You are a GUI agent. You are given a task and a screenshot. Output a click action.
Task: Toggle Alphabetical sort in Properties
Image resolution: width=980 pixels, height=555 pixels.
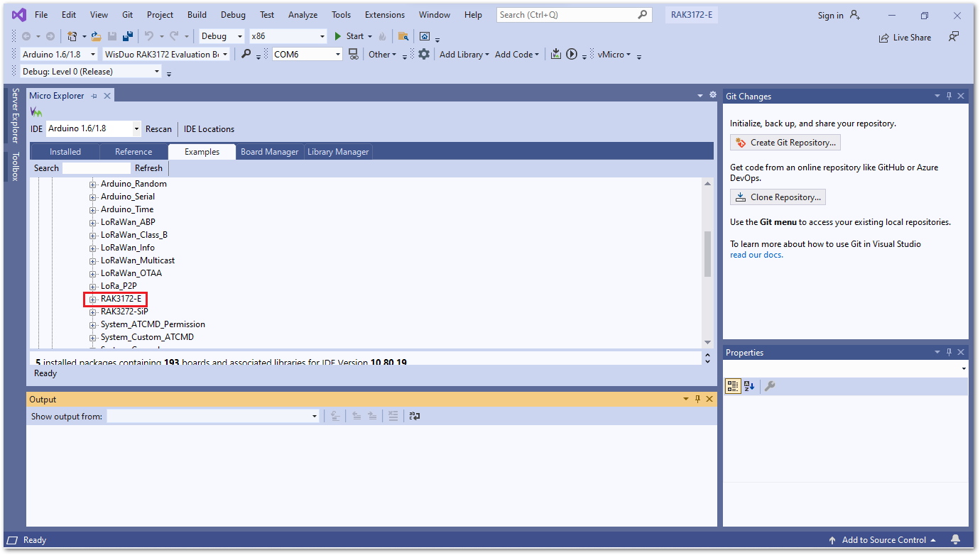point(749,386)
